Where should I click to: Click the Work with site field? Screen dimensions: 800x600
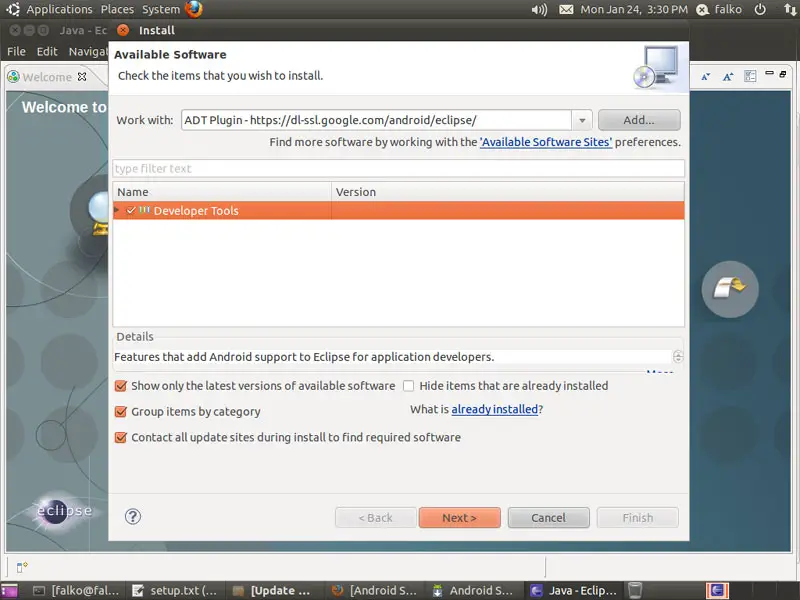[x=377, y=120]
